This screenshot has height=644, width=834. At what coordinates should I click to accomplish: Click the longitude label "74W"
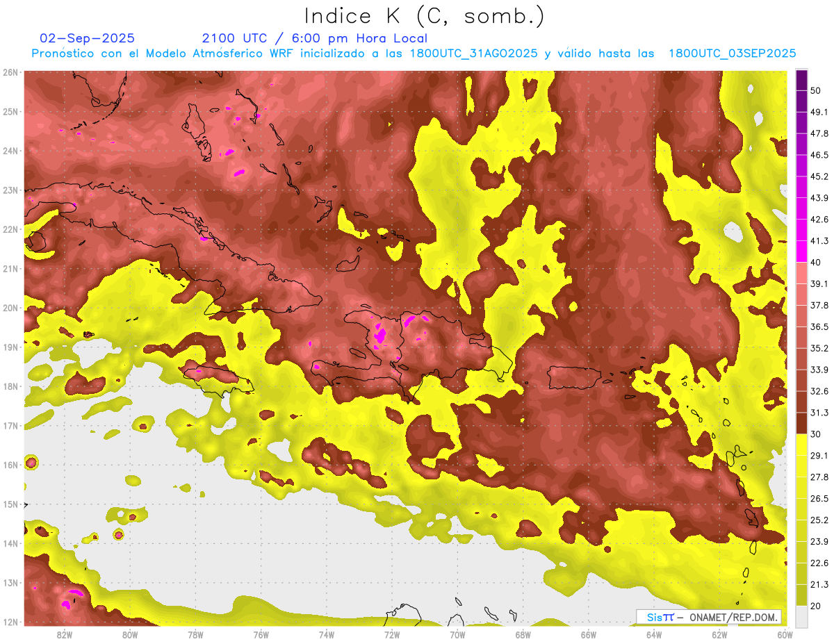point(327,635)
